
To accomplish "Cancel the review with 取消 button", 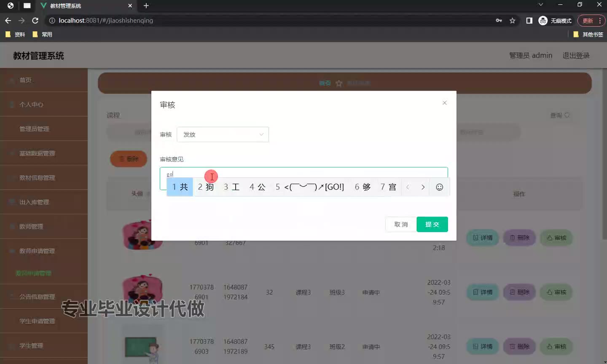I will (401, 225).
